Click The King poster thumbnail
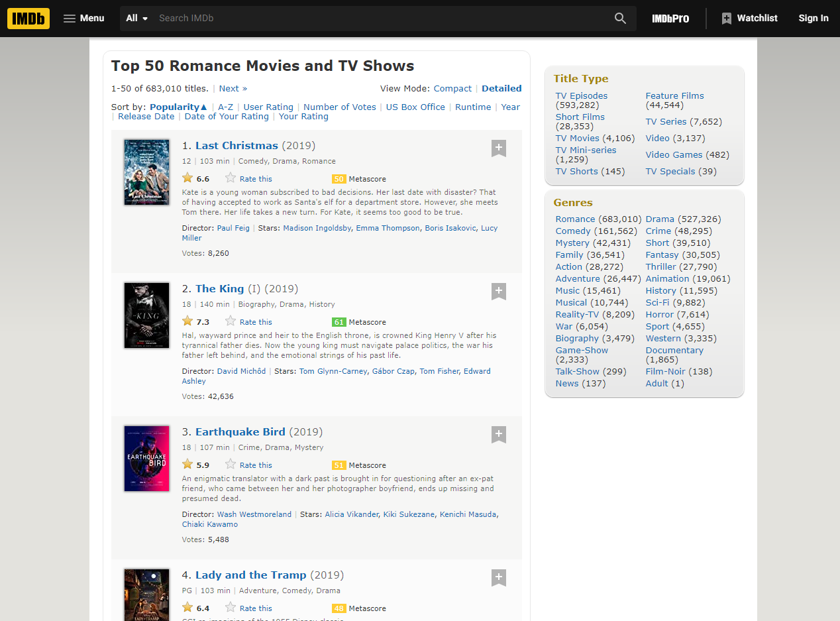Image resolution: width=840 pixels, height=621 pixels. [x=146, y=315]
